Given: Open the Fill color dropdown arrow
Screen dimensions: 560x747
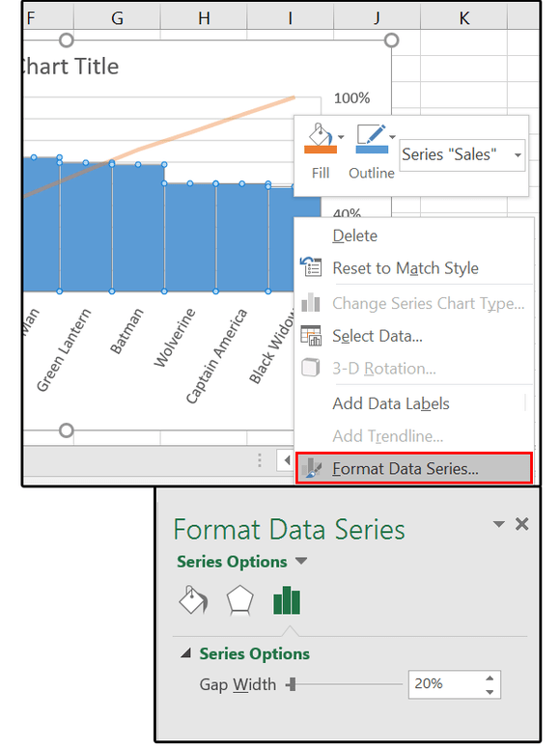Looking at the screenshot, I should (x=341, y=137).
